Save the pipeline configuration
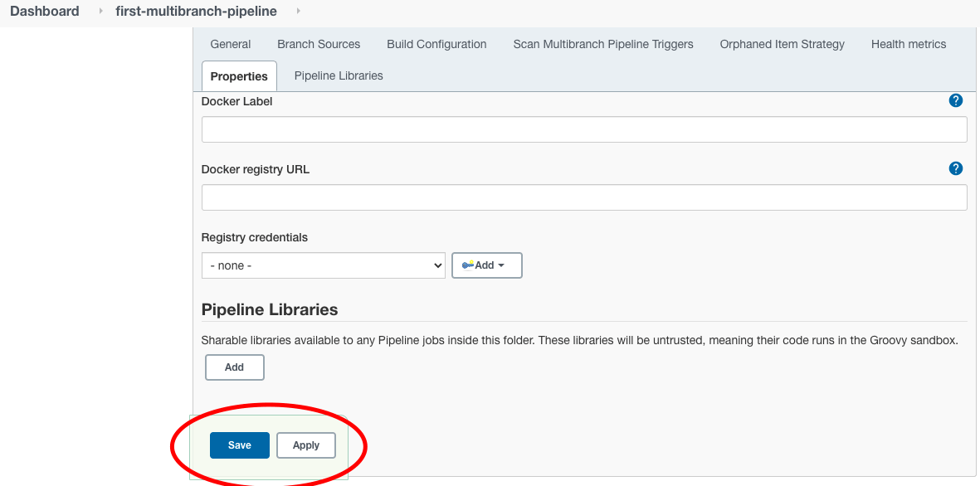 coord(240,445)
